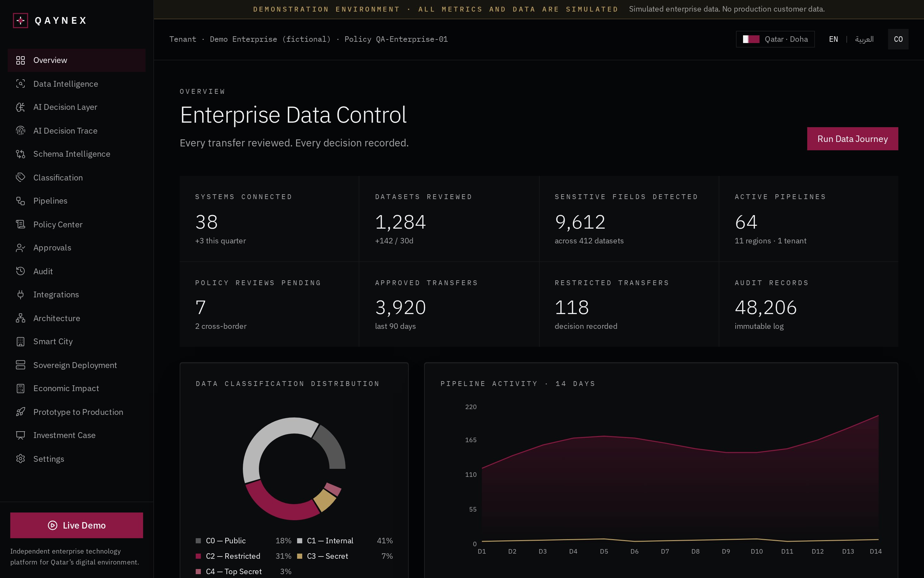Open the Policy Center menu label

pyautogui.click(x=58, y=224)
